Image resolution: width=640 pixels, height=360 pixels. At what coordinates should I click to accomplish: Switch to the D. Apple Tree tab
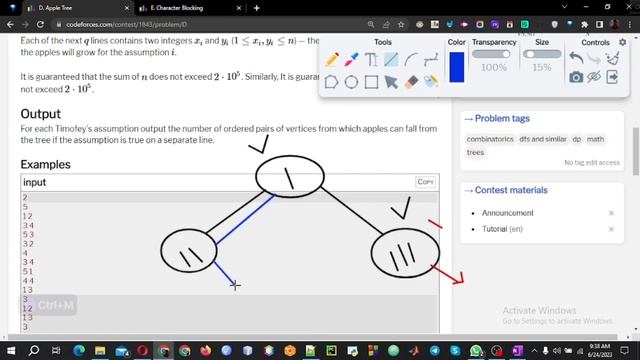pyautogui.click(x=78, y=8)
